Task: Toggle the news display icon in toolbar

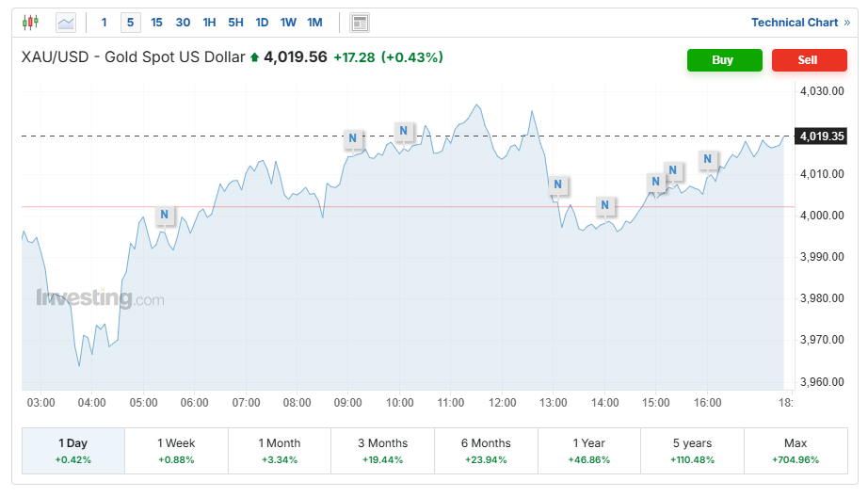Action: (359, 23)
